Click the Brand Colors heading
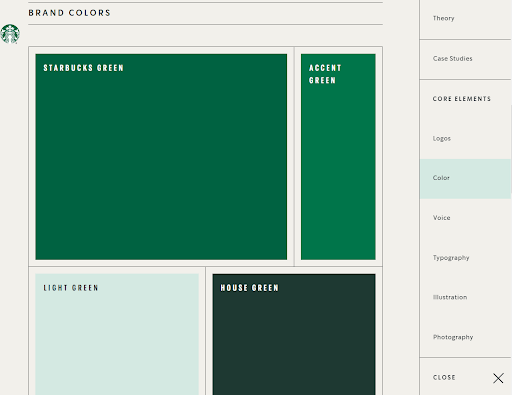The image size is (512, 395). pyautogui.click(x=69, y=13)
